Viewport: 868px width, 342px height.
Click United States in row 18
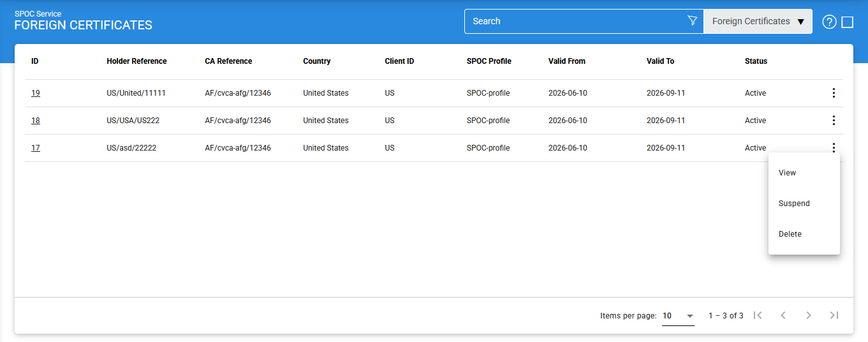point(326,121)
